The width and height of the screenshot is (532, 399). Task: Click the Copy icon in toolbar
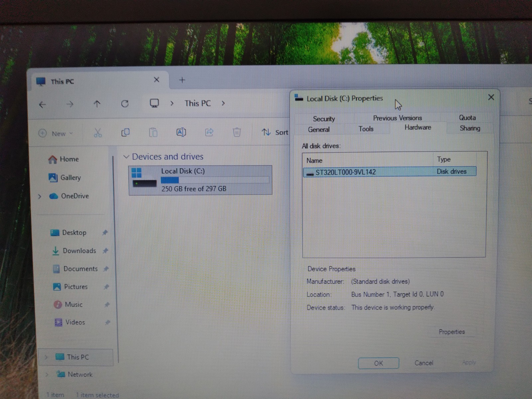tap(125, 133)
